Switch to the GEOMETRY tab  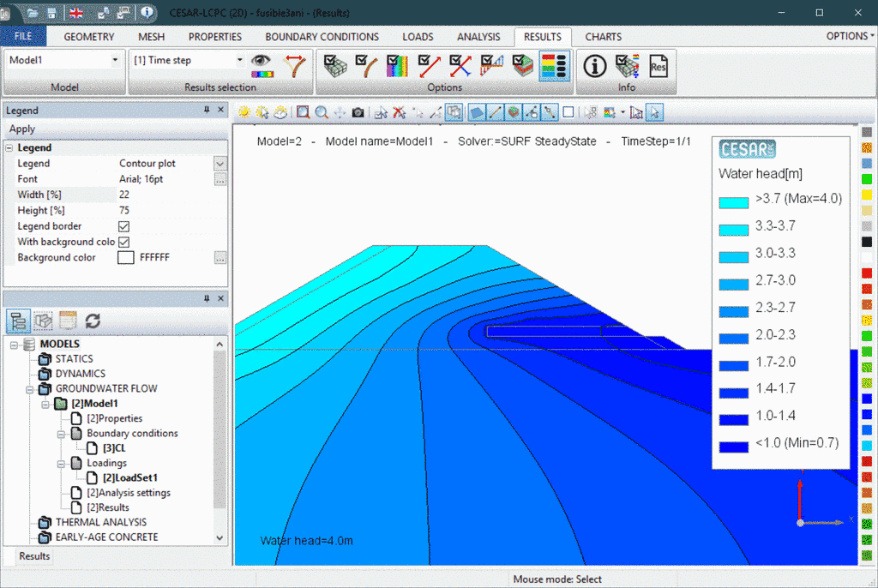click(89, 37)
